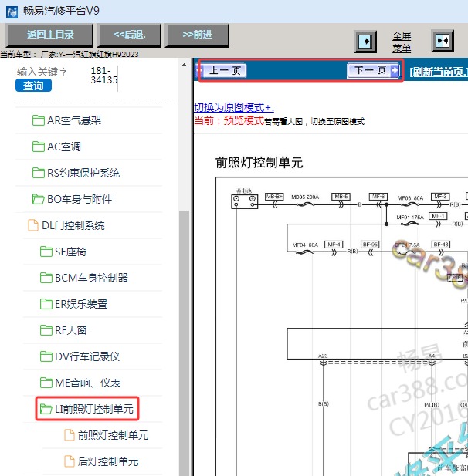
Task: Go back with the <<后退 button
Action: coord(130,35)
